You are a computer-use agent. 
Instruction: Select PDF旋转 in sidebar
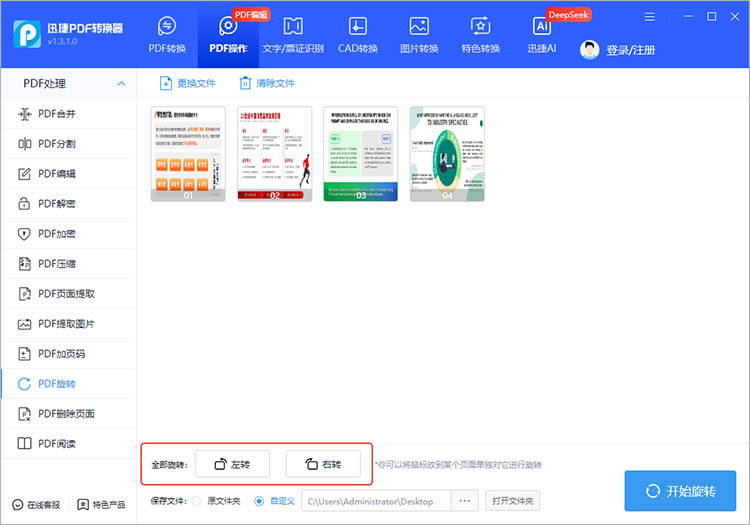click(x=69, y=384)
